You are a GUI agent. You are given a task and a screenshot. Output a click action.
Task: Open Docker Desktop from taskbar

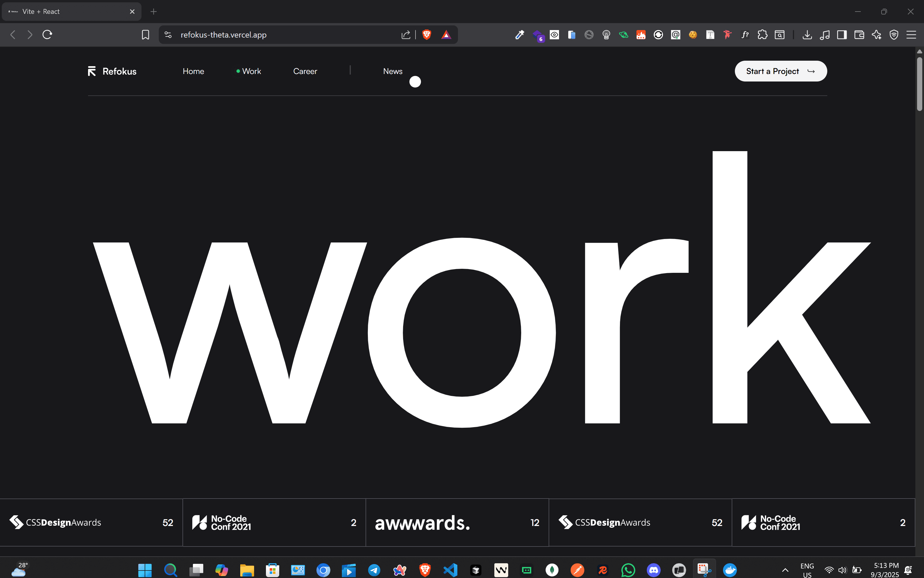(x=730, y=570)
